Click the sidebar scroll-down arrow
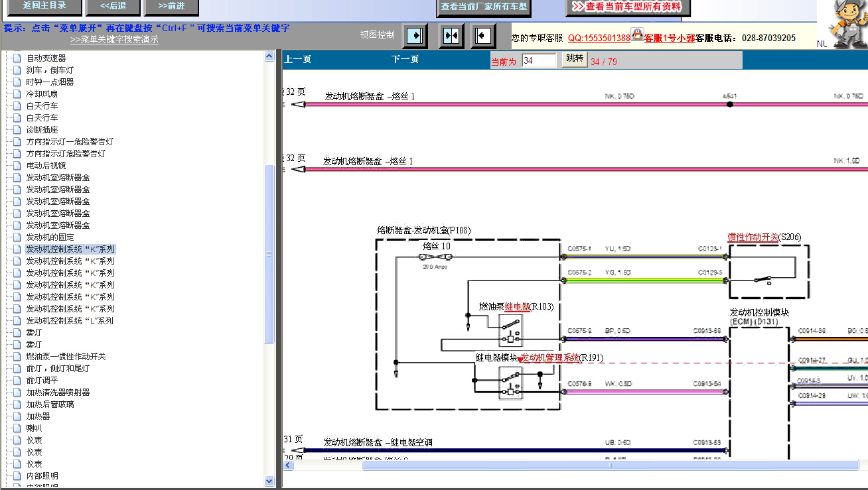This screenshot has width=868, height=490. 269,481
